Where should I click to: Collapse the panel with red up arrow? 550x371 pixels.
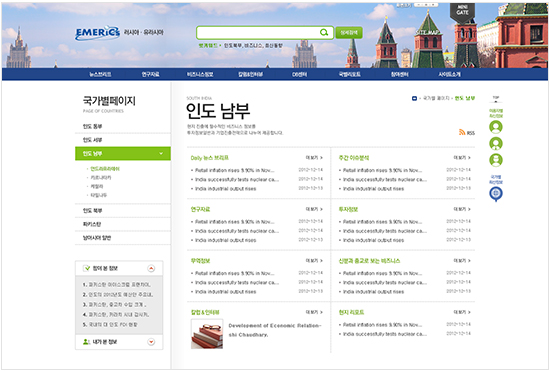[x=151, y=269]
